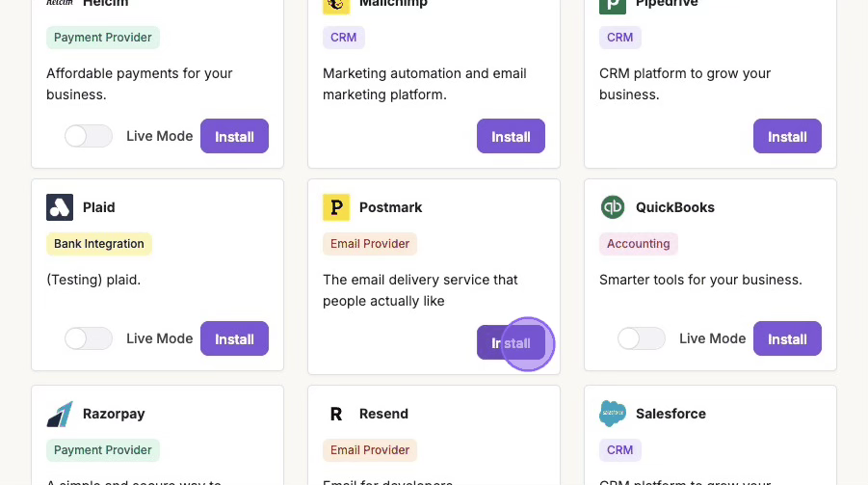Click the Plaid logo icon
This screenshot has width=868, height=485.
[x=60, y=207]
